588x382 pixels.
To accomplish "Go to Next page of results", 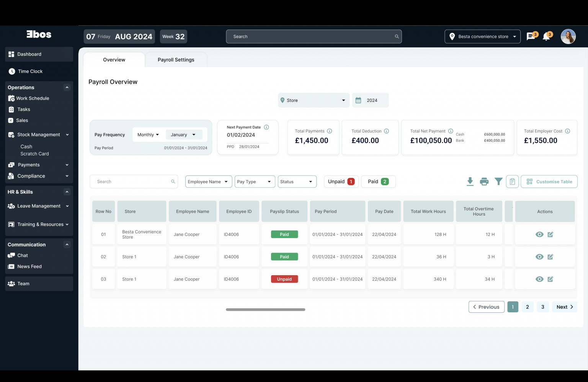I will (x=564, y=307).
